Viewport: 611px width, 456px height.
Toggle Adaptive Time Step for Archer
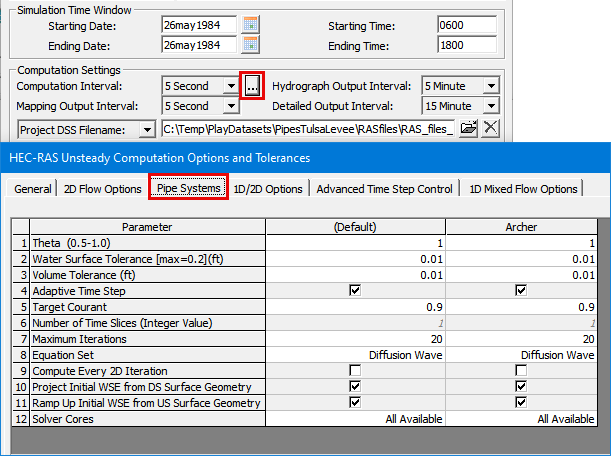point(521,291)
